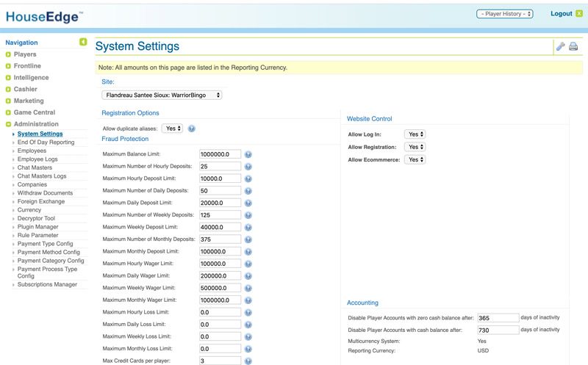Focus Maximum Number of Hourly Deposits field
Image resolution: width=588 pixels, height=365 pixels.
click(x=220, y=167)
